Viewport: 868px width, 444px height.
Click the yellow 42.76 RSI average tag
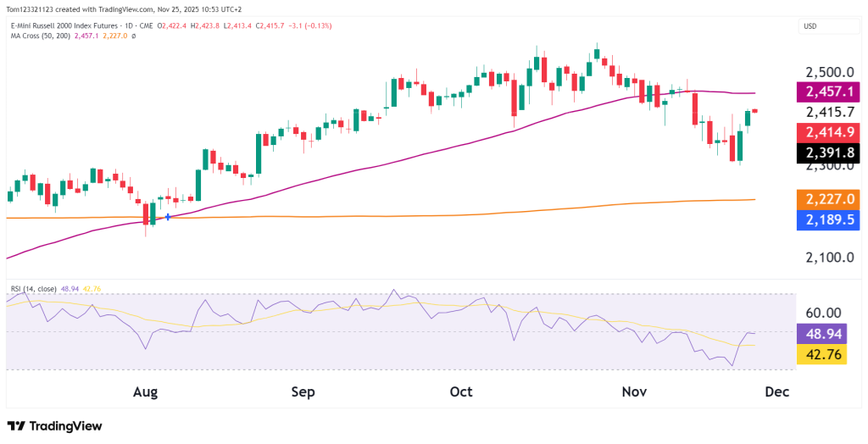tap(821, 355)
